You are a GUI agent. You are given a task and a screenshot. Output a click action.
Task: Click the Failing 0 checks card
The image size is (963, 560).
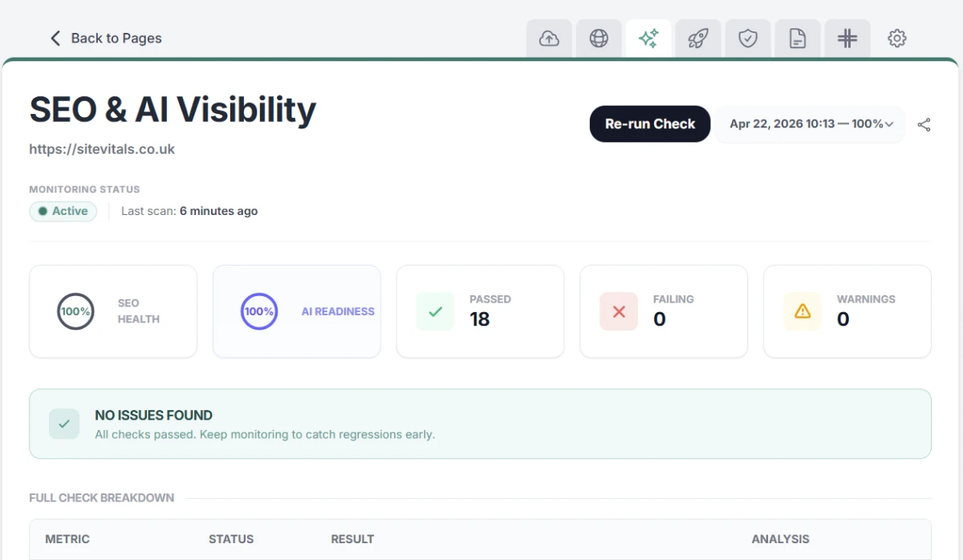pos(663,311)
